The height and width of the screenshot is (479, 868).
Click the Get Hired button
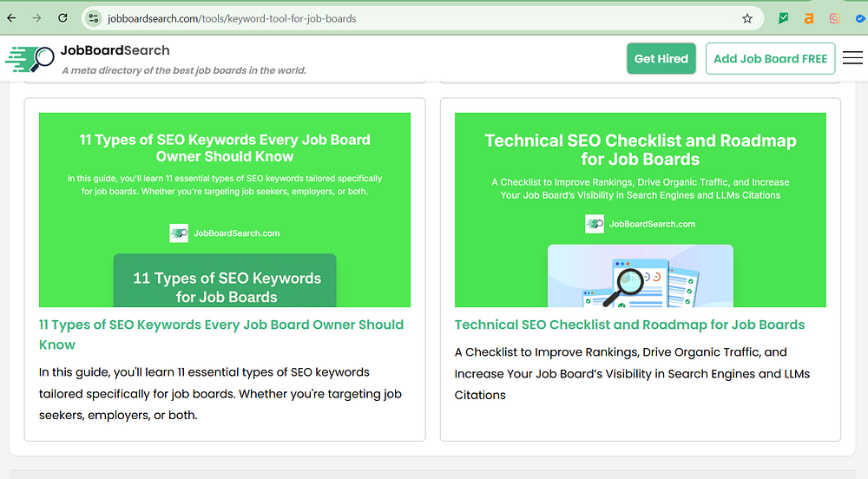click(661, 59)
